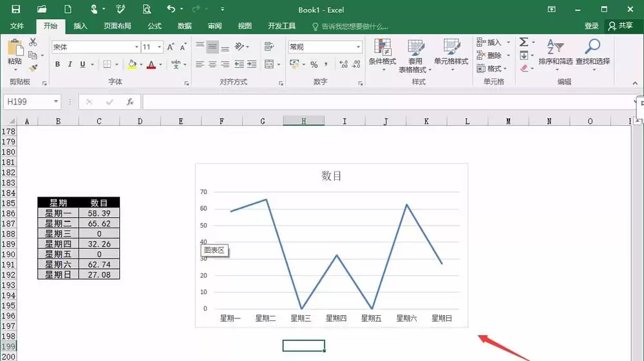Open Format as Table gallery
This screenshot has width=644, height=361.
tap(415, 56)
